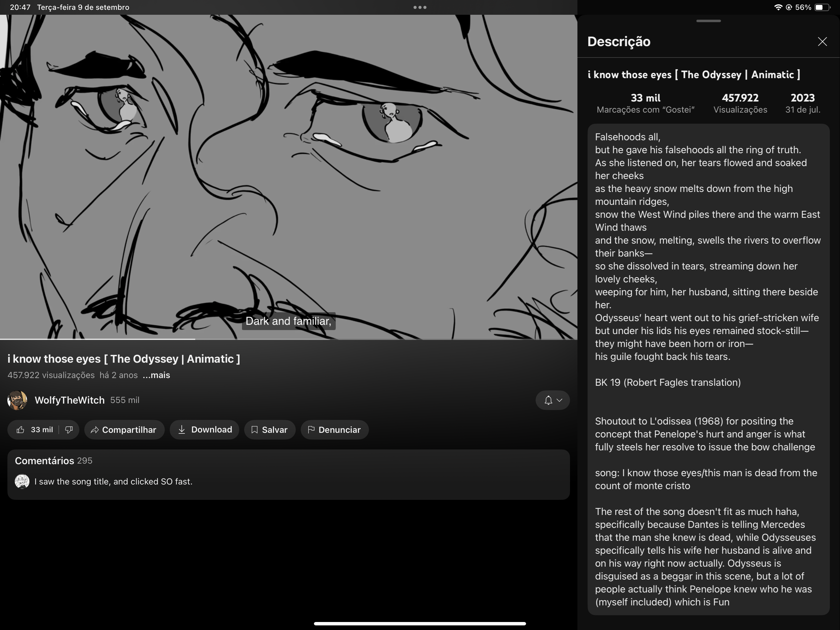
Task: Tap the Download arrow icon
Action: [182, 430]
